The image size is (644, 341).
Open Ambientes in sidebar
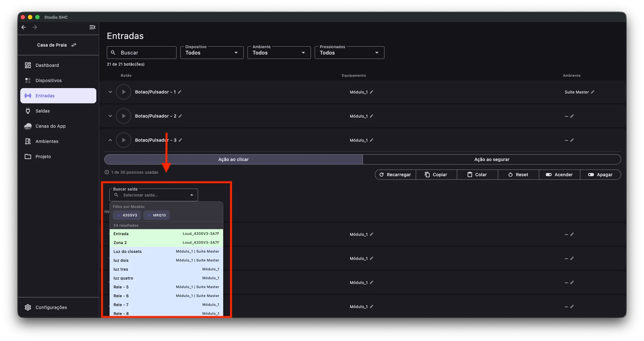(x=58, y=141)
